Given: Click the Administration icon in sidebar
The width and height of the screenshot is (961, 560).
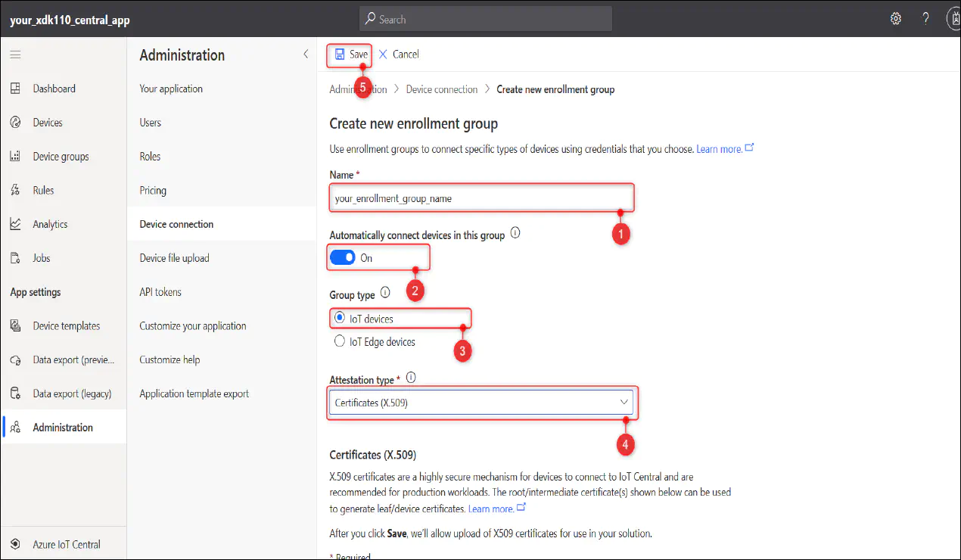Looking at the screenshot, I should click(x=15, y=428).
